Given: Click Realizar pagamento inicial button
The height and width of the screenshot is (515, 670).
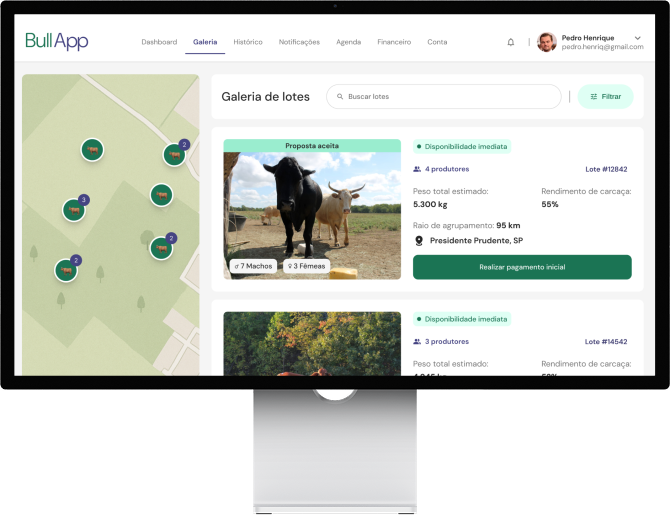Looking at the screenshot, I should click(522, 267).
